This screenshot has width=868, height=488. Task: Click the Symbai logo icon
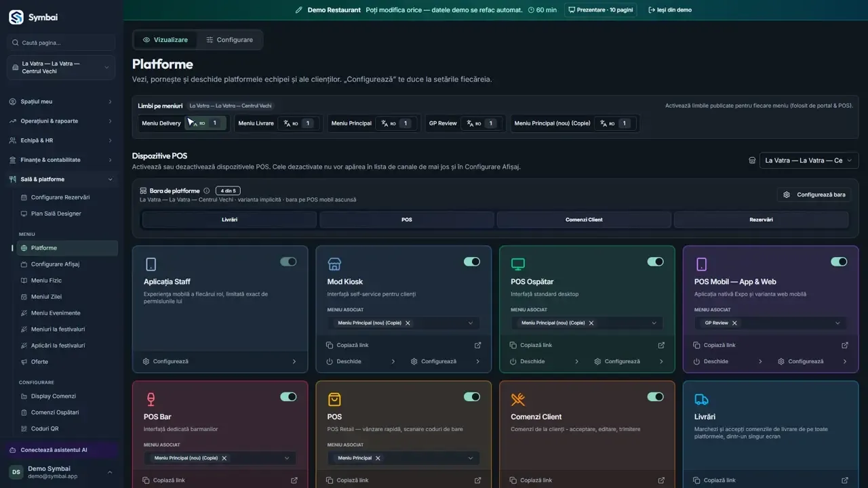(16, 18)
